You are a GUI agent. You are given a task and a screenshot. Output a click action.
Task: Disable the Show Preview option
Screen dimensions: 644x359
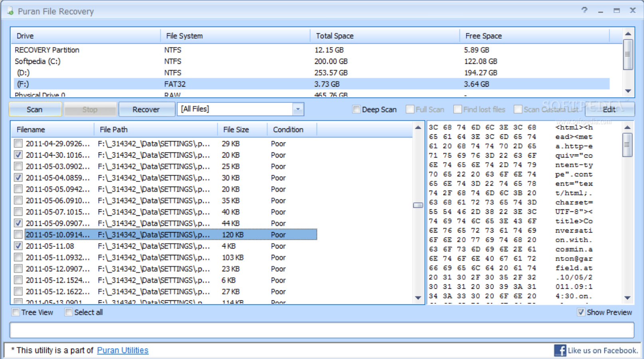click(x=581, y=312)
